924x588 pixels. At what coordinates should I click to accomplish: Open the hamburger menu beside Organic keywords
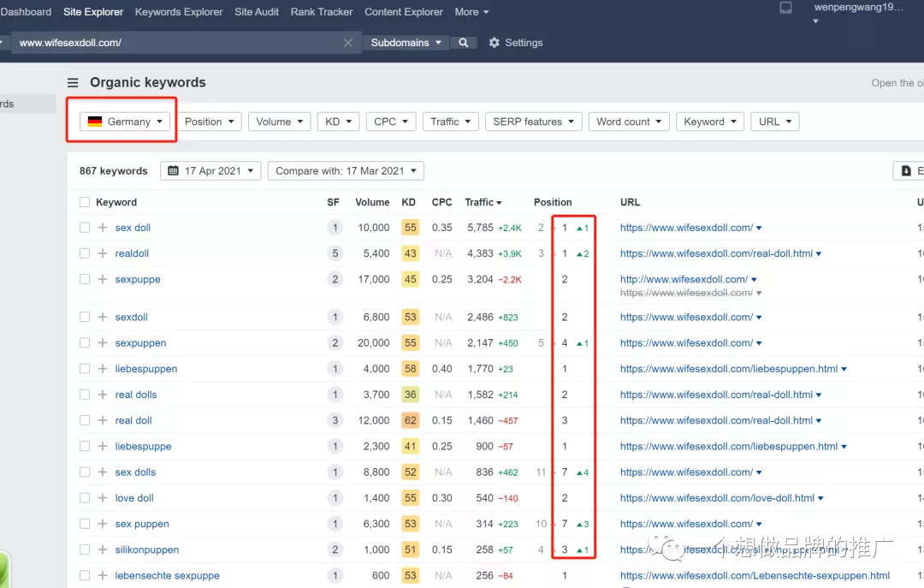click(x=73, y=82)
